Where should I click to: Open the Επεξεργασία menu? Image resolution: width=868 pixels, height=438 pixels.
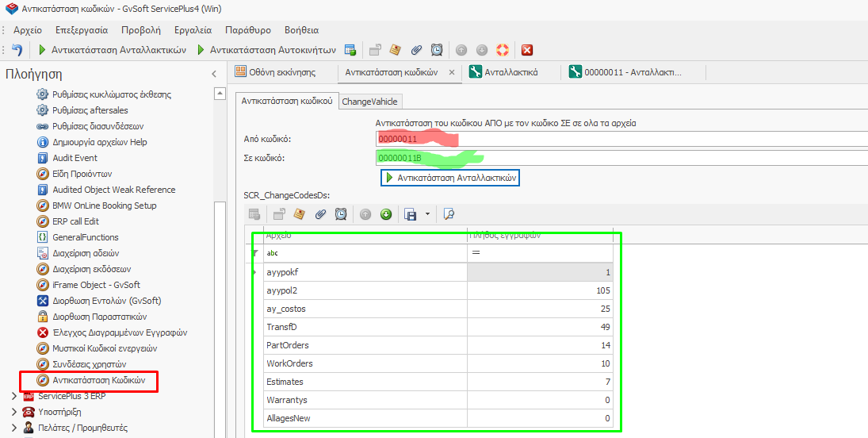click(82, 30)
